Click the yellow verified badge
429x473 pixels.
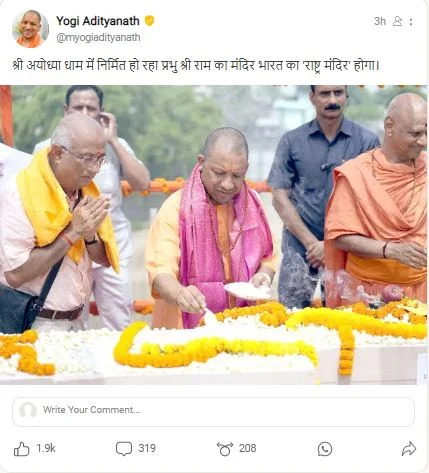149,21
